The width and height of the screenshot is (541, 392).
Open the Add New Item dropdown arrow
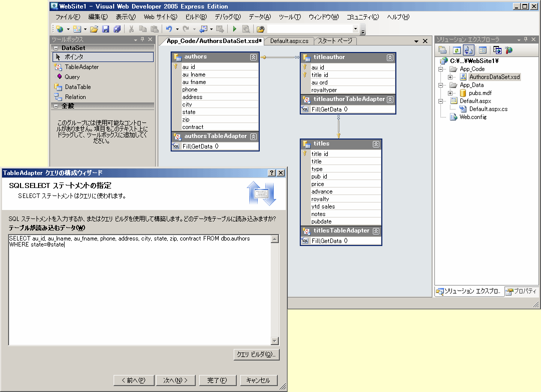pos(85,29)
